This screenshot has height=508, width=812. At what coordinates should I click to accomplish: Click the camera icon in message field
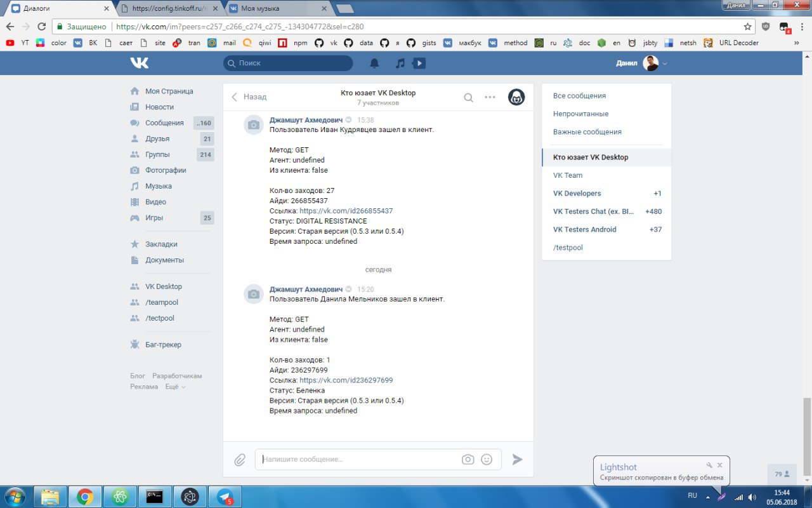[468, 459]
